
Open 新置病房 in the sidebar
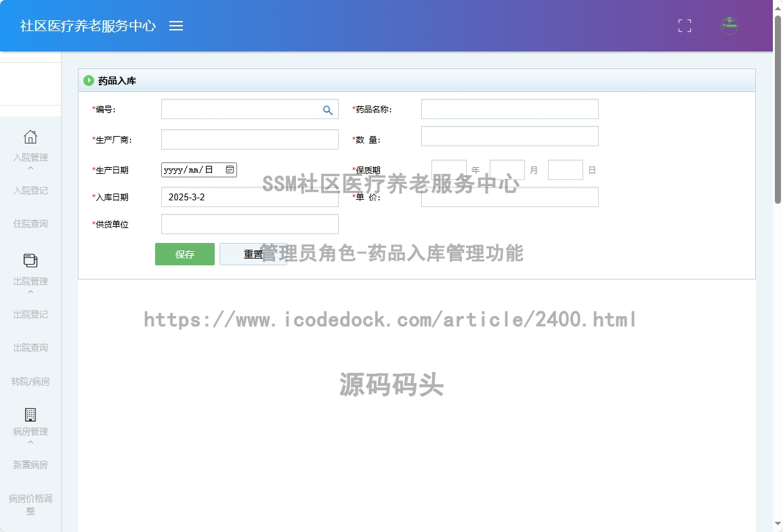pos(30,464)
